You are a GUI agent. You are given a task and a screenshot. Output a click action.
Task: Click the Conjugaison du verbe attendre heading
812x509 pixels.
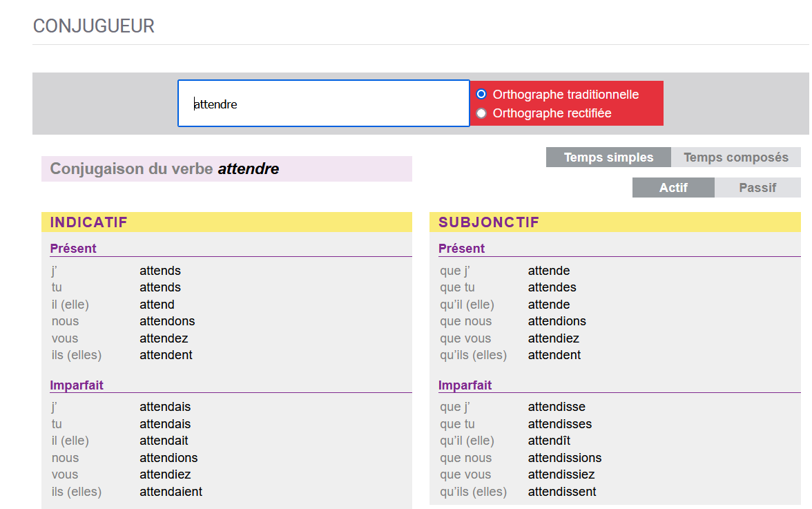(165, 169)
